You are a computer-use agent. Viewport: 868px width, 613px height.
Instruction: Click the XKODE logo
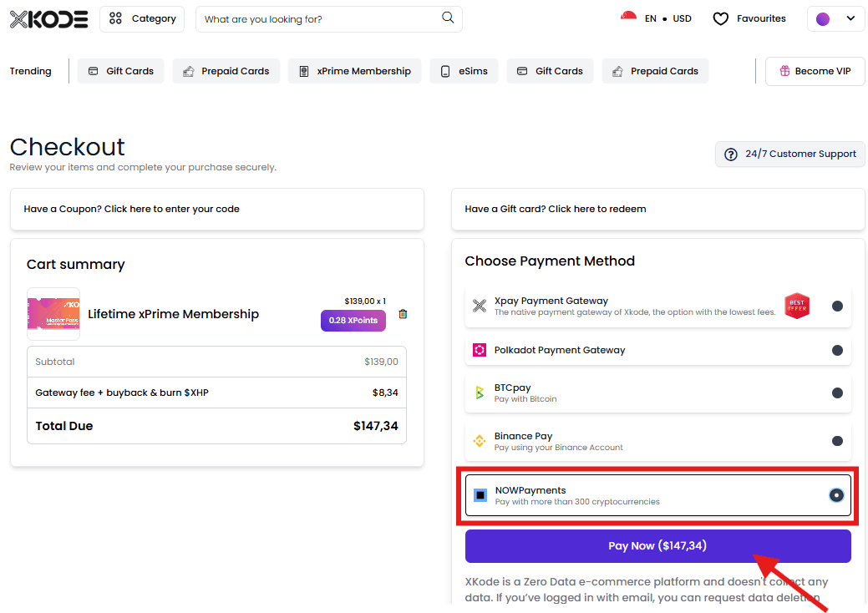click(48, 19)
